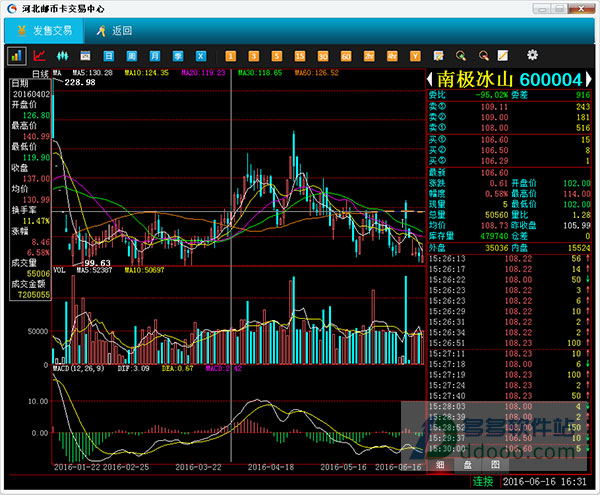Click the orange Y interval icon
The width and height of the screenshot is (600, 495).
pos(415,56)
